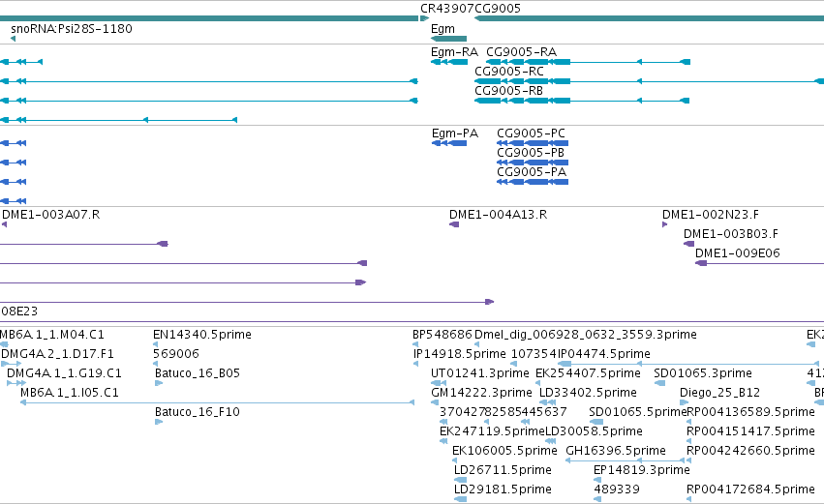Click the CG9005-PA coding sequence label

(532, 172)
